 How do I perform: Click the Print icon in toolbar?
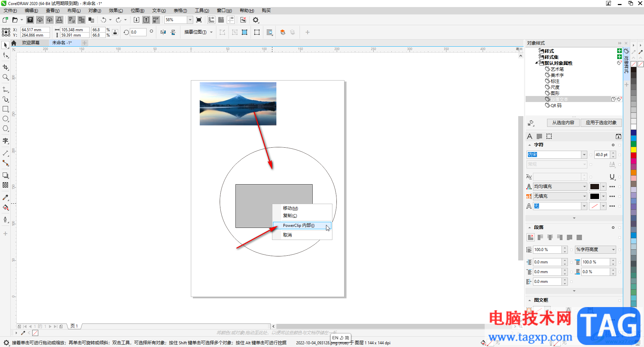[x=59, y=20]
